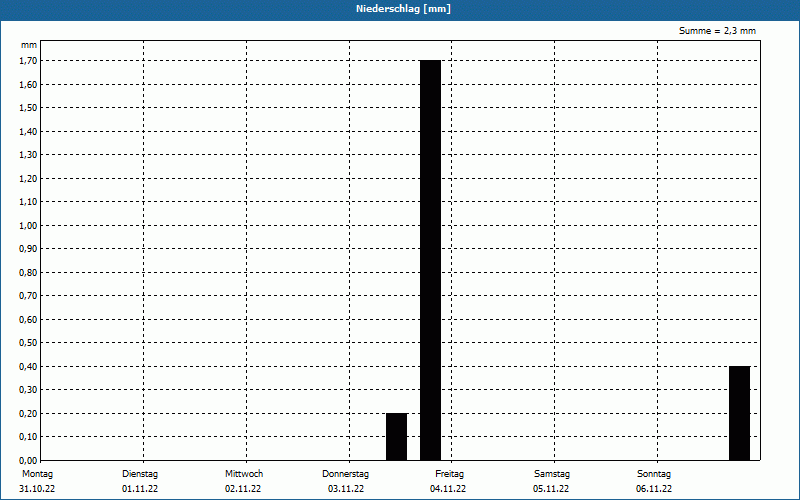This screenshot has height=500, width=800.
Task: Click the 'Samstag' day label
Action: [x=552, y=474]
